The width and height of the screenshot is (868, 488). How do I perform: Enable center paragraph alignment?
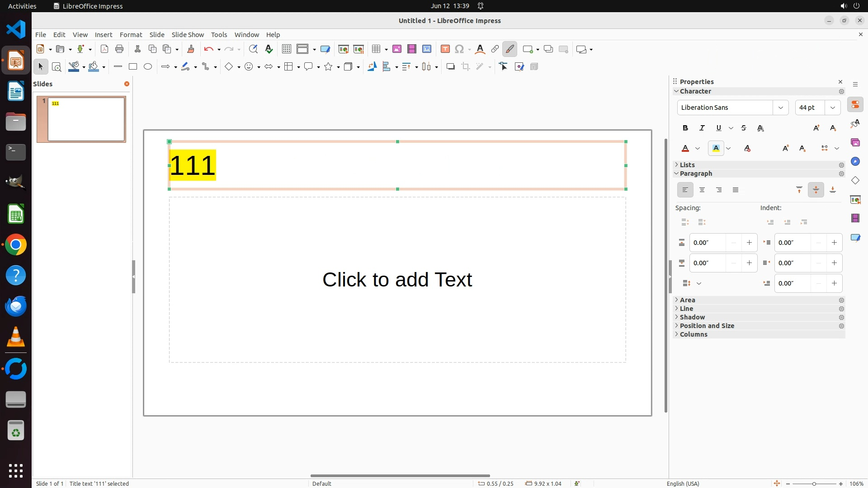[x=702, y=190]
